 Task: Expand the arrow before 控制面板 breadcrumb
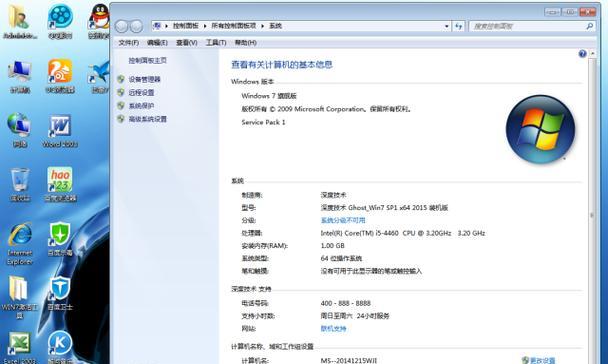[166, 26]
